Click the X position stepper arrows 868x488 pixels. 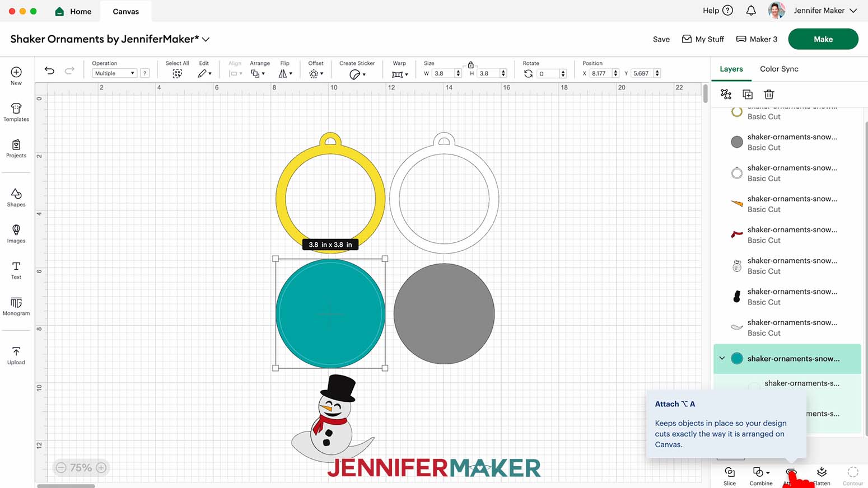point(615,73)
